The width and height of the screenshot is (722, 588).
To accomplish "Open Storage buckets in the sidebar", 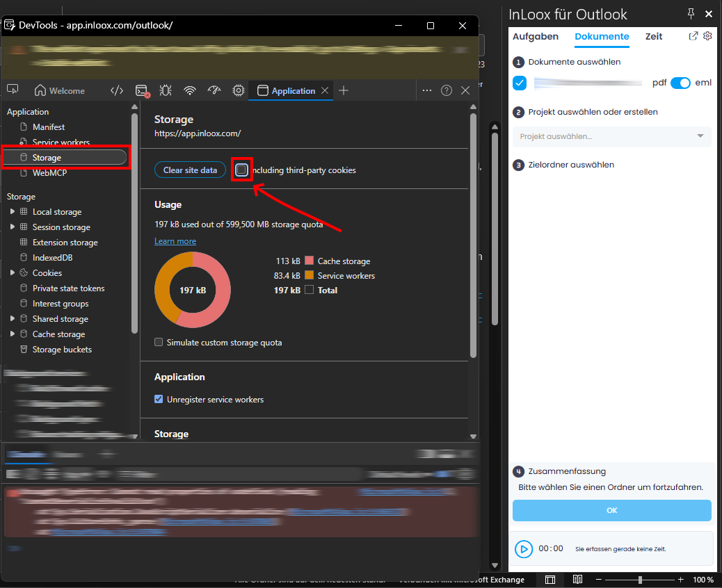I will pyautogui.click(x=62, y=350).
